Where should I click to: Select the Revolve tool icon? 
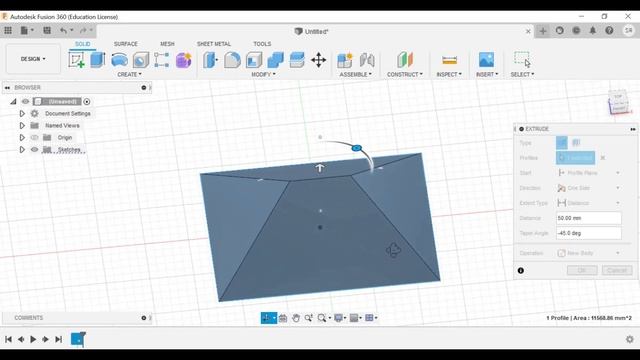[x=119, y=60]
